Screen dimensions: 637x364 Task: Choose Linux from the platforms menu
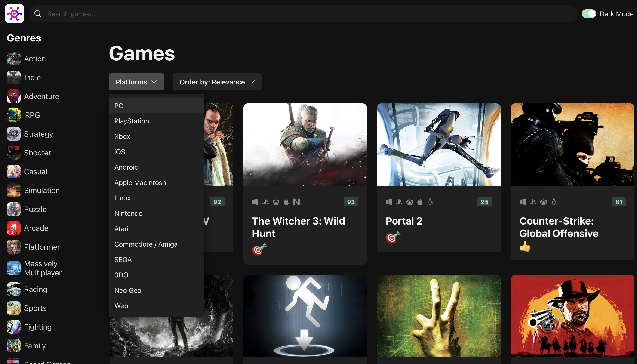pos(157,198)
